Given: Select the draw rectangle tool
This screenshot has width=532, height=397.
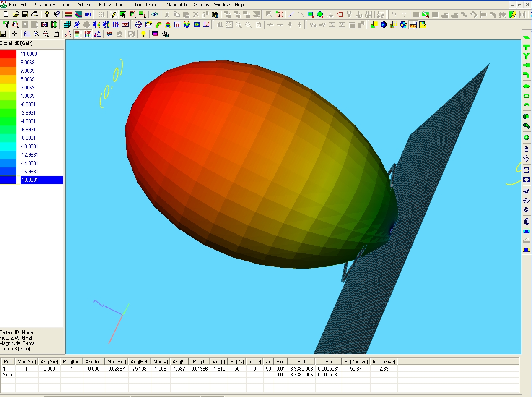Looking at the screenshot, I should pos(310,14).
